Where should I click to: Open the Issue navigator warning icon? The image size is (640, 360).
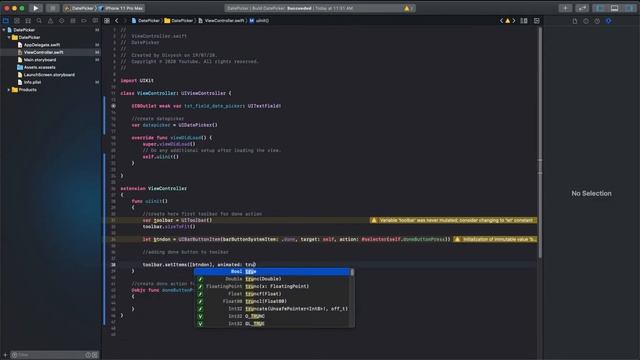(50, 20)
